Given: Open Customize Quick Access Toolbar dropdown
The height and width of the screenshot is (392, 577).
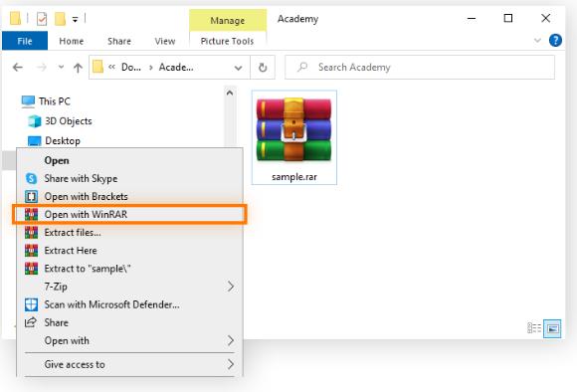Looking at the screenshot, I should coord(75,20).
